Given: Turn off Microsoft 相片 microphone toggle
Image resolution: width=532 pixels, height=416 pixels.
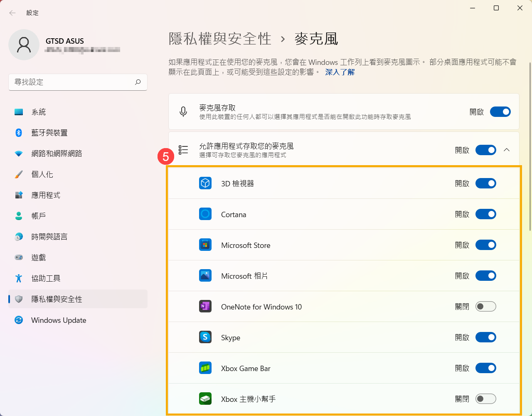Looking at the screenshot, I should coord(486,276).
